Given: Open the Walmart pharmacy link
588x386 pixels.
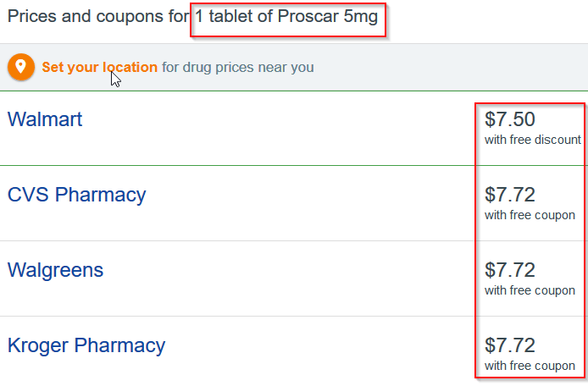Looking at the screenshot, I should [x=45, y=119].
